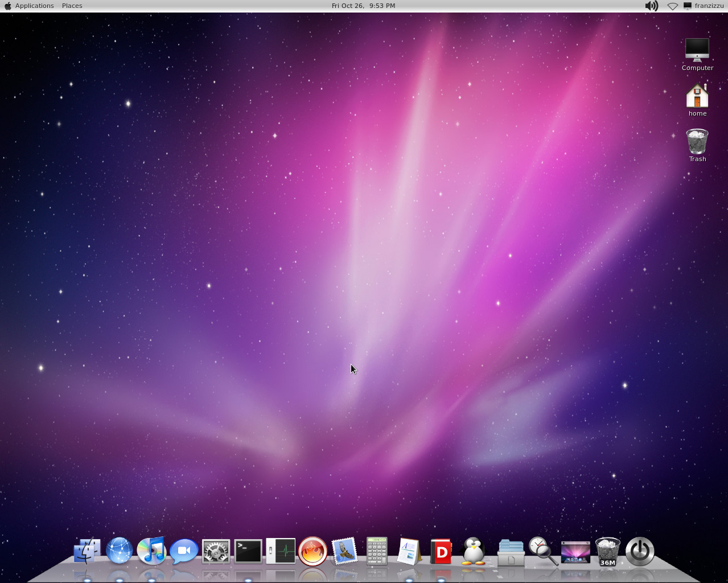
Task: Open the mail stamp icon with eagle
Action: (x=345, y=551)
